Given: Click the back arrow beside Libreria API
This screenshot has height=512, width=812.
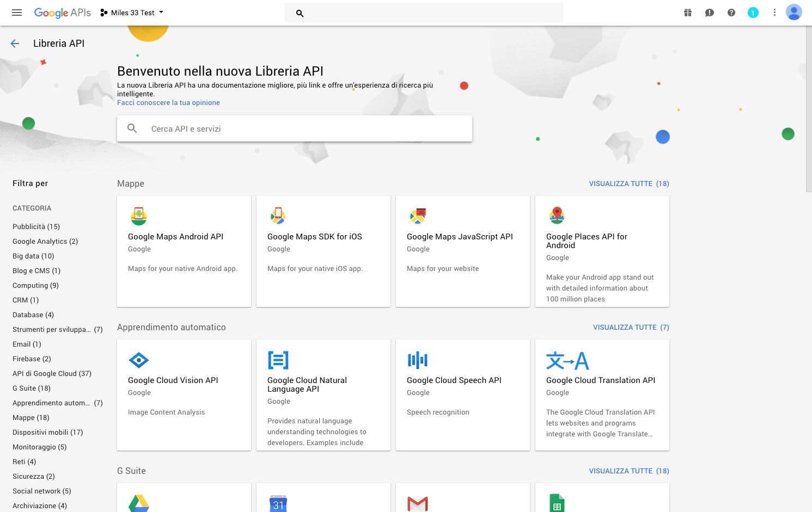Looking at the screenshot, I should tap(15, 44).
